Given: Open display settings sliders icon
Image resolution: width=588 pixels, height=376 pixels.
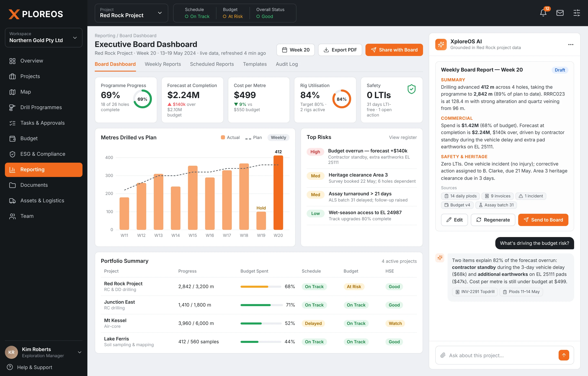Looking at the screenshot, I should (577, 13).
